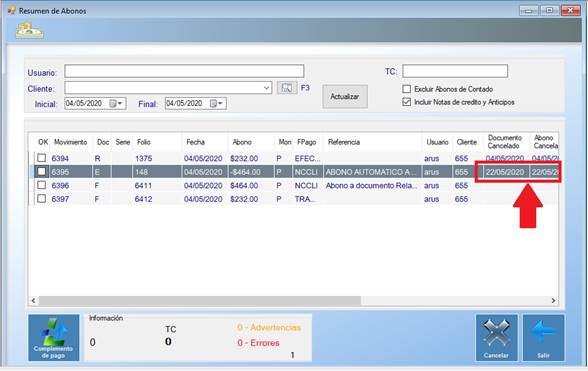This screenshot has width=588, height=371.
Task: Click the horizontal scrollbar thumb
Action: tap(200, 300)
